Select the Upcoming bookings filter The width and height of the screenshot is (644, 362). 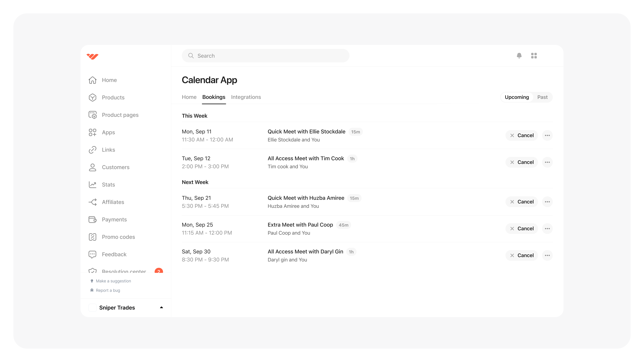517,97
